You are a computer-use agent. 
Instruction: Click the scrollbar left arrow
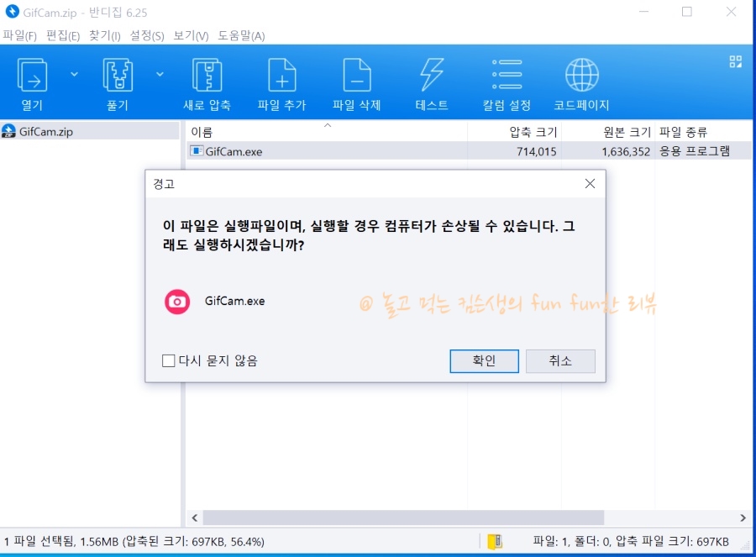(x=195, y=518)
